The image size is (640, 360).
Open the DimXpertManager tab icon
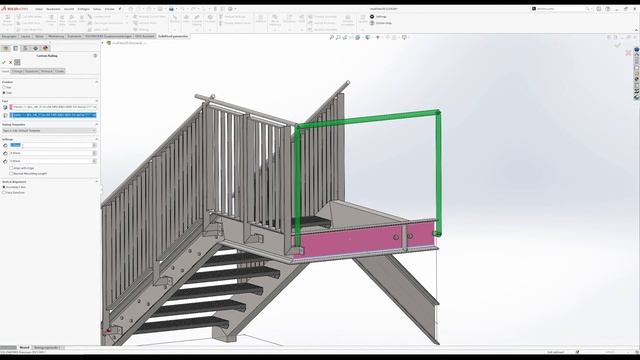36,49
